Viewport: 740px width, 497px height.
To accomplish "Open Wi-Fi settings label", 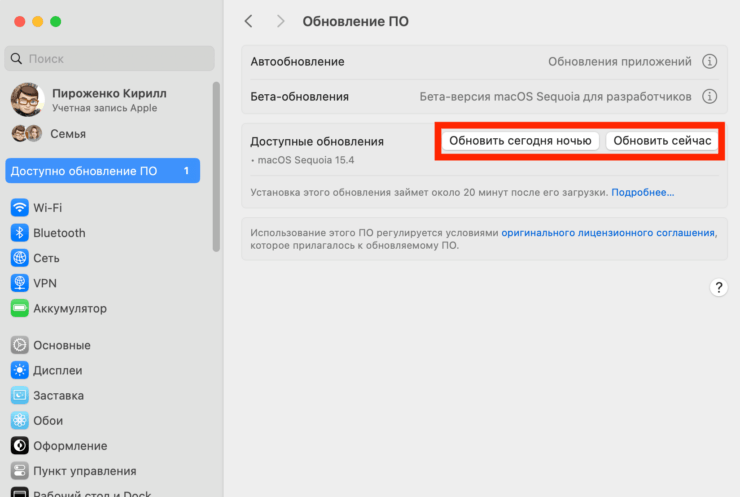I will pos(48,208).
